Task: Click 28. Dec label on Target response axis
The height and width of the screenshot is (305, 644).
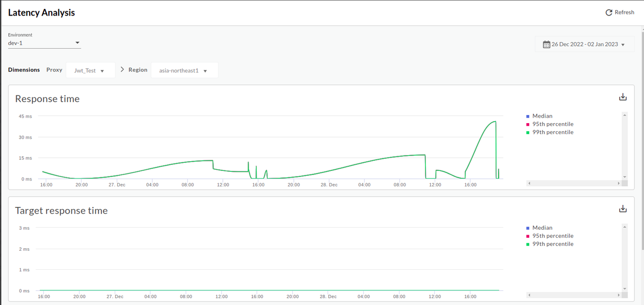Action: pos(328,296)
